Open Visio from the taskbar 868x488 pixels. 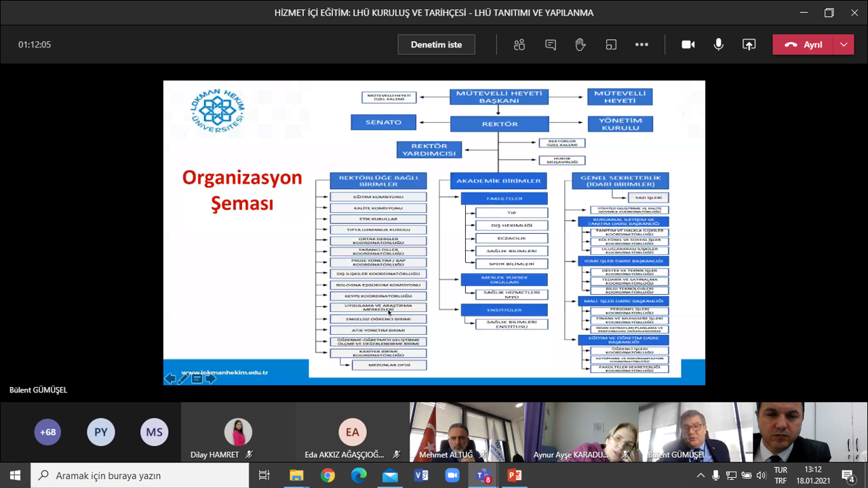421,475
